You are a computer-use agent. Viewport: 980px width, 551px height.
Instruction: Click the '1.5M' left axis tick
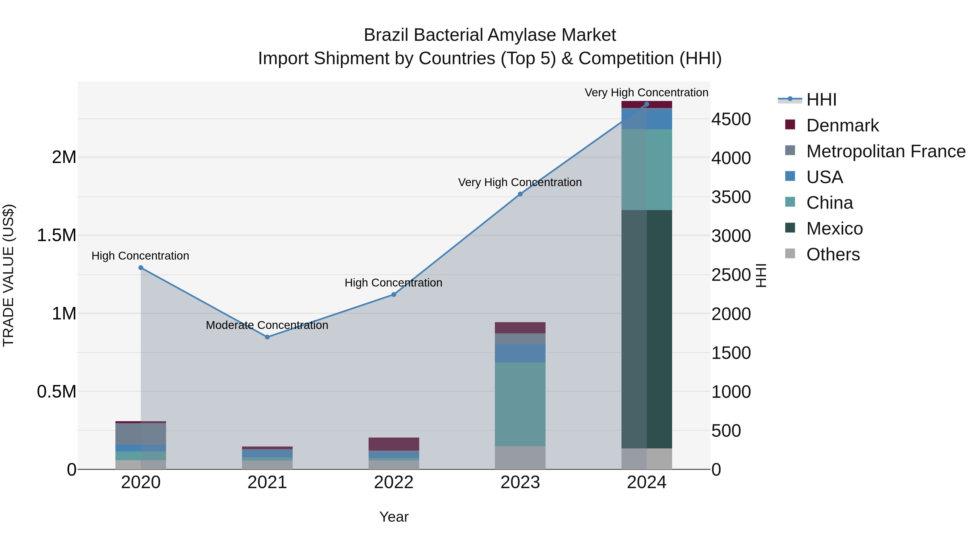tap(57, 235)
